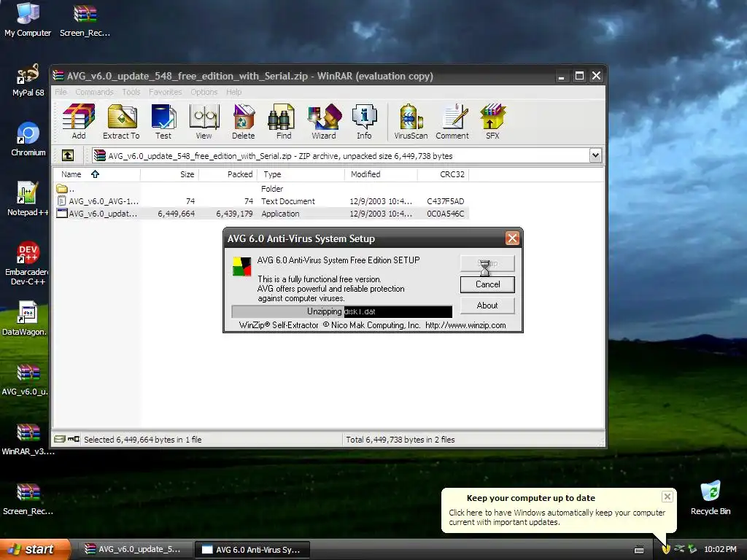Sort by the Modified column header
The image size is (747, 560).
381,174
